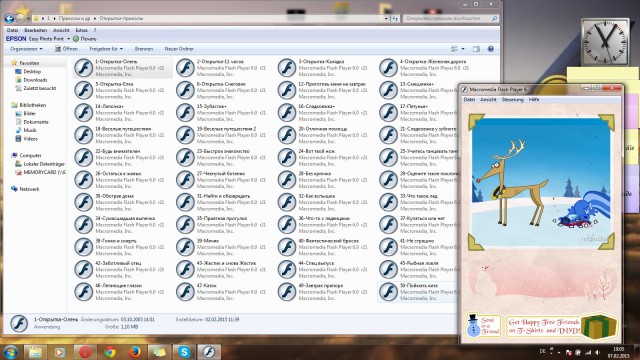This screenshot has width=640, height=360.
Task: Select Musik under Bibliotheken
Action: pyautogui.click(x=30, y=130)
